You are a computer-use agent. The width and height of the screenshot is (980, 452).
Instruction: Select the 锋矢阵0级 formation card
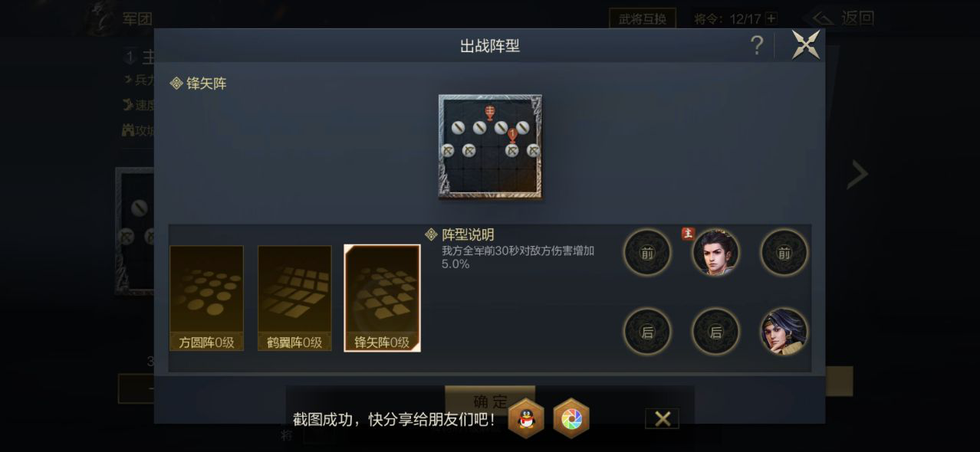[x=382, y=298]
